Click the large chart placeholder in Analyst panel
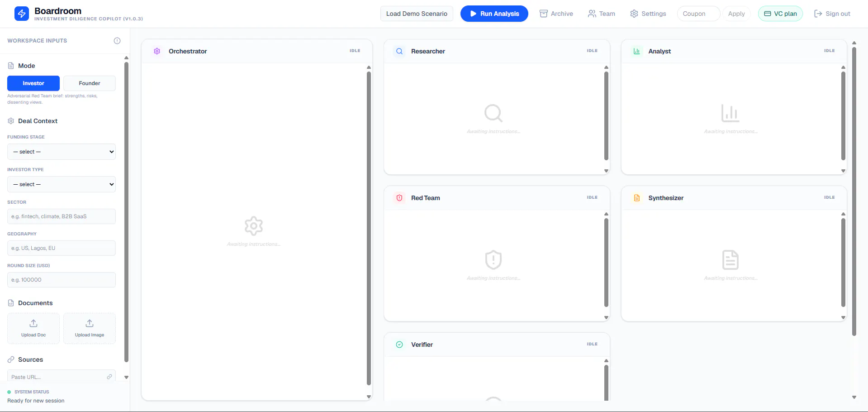The image size is (868, 412). click(730, 113)
